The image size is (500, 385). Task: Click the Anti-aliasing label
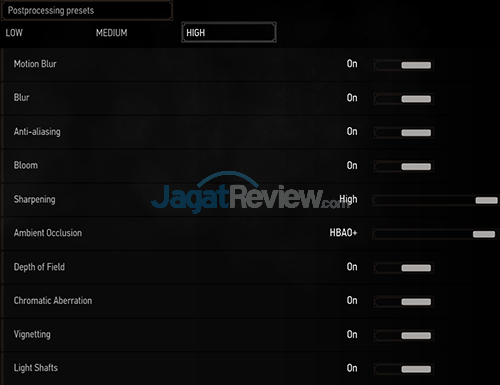(37, 132)
